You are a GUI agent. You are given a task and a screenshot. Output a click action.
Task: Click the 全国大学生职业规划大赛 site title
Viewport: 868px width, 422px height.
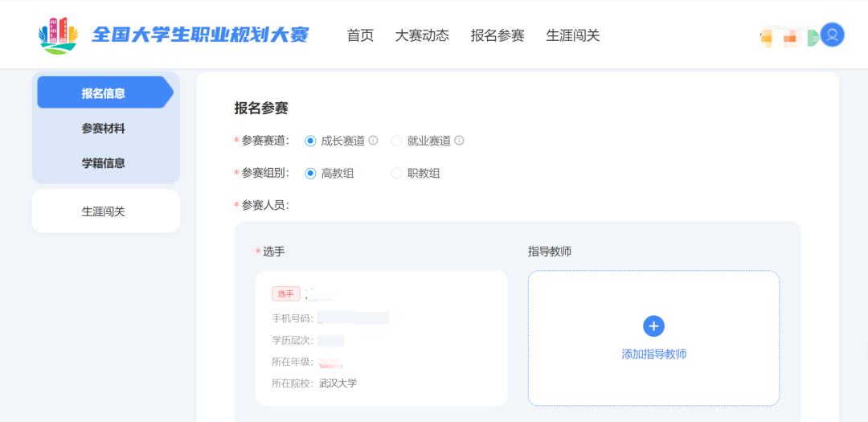pyautogui.click(x=200, y=35)
